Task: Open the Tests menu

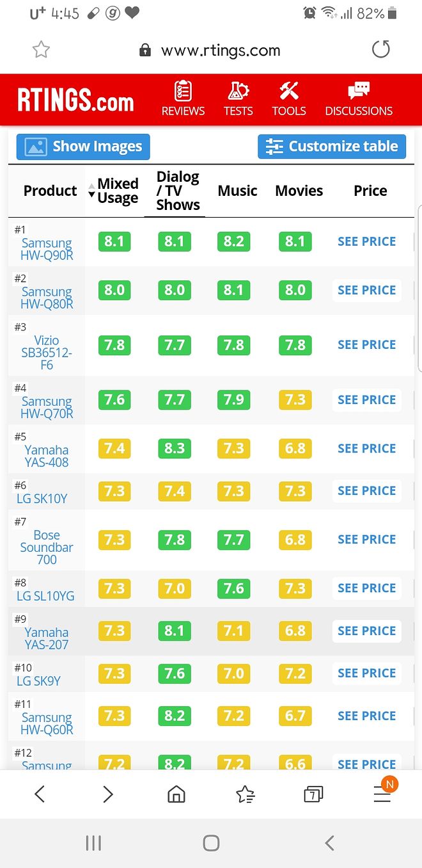Action: [x=238, y=99]
